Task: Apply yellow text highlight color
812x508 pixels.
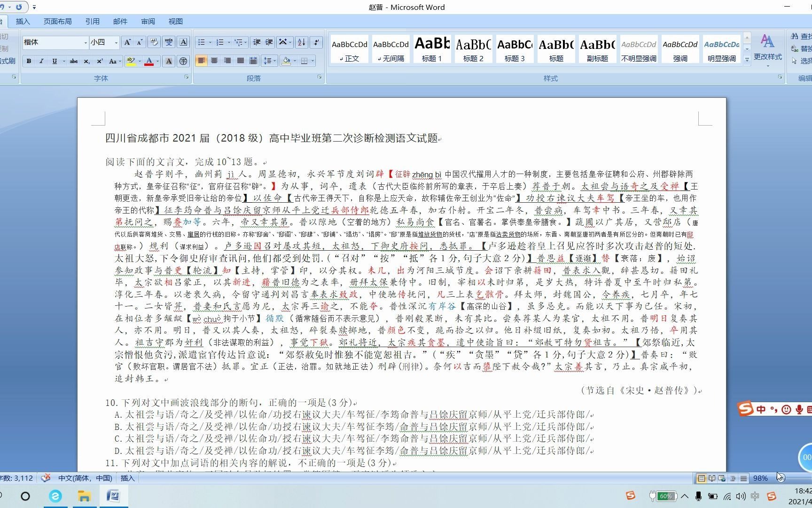Action: coord(131,61)
